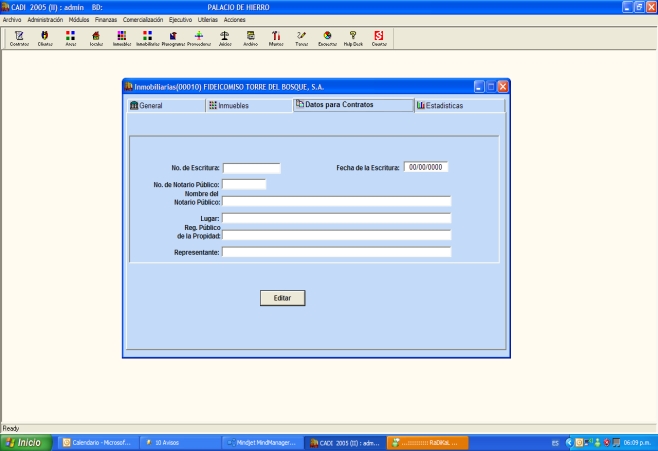Open the Contratos toolbar icon
The width and height of the screenshot is (658, 451).
pos(18,38)
